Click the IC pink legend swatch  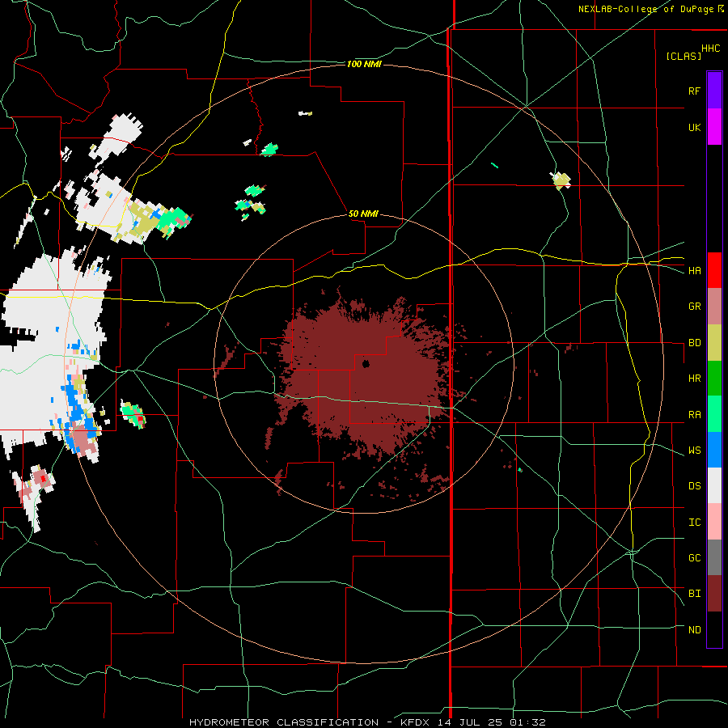714,522
